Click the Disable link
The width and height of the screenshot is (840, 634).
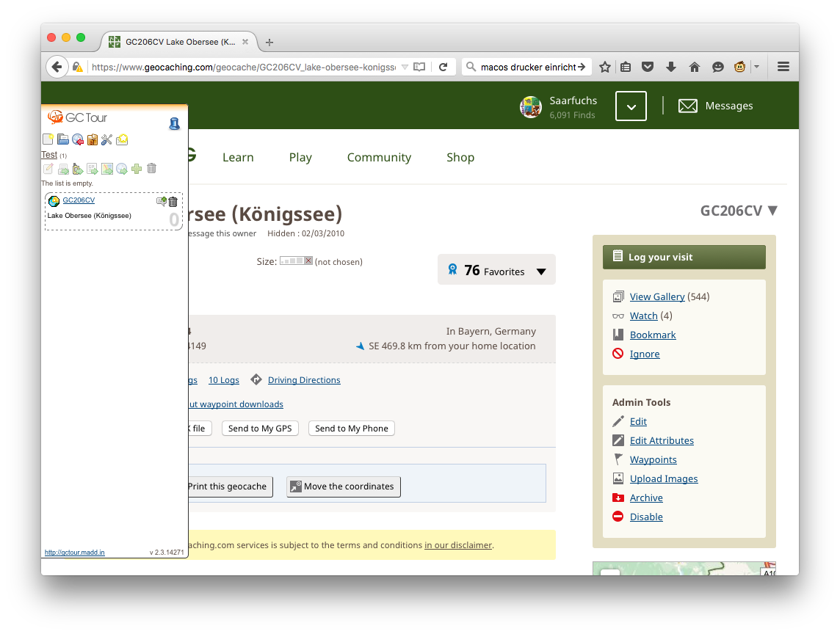click(646, 517)
